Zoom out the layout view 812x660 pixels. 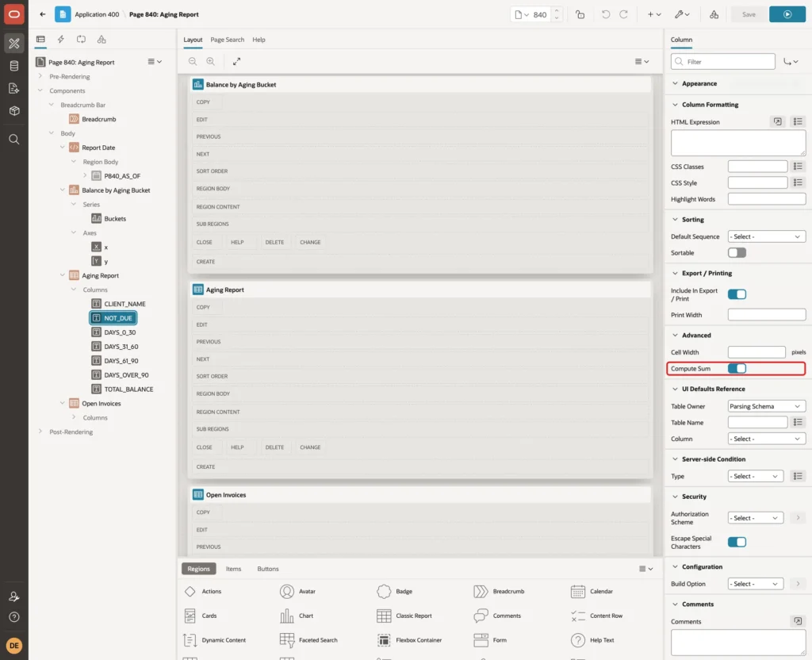tap(193, 62)
